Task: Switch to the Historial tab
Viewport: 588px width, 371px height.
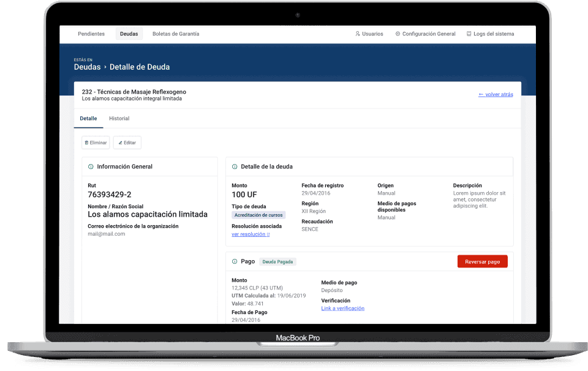Action: pos(119,118)
